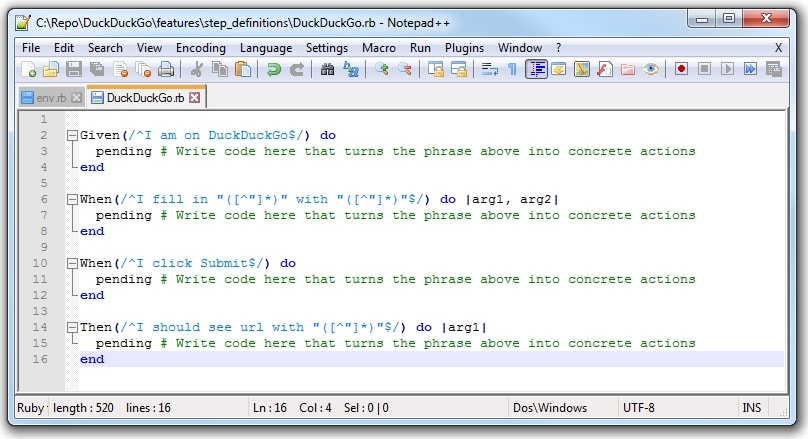Open the Language menu
Image resolution: width=808 pixels, height=439 pixels.
tap(266, 48)
